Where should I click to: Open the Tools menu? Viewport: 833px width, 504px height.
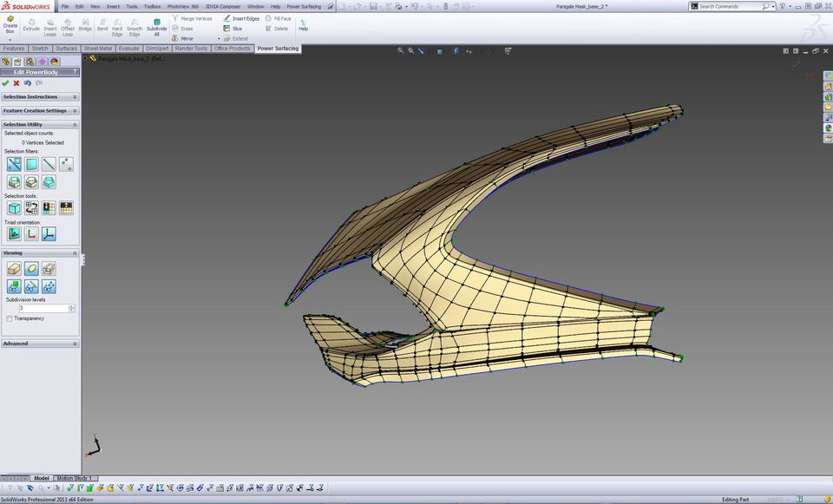131,6
